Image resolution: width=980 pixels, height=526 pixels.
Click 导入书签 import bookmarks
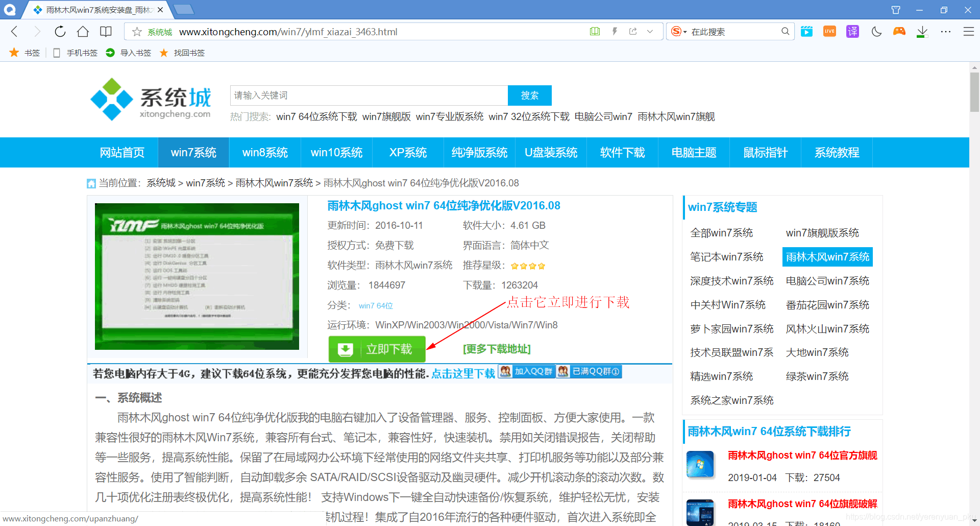[x=129, y=53]
